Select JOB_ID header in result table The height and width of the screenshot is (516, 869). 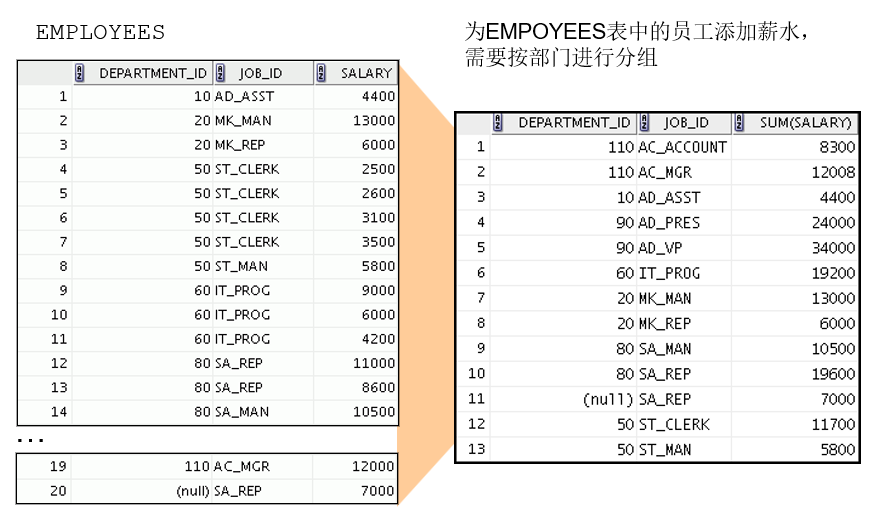tap(686, 122)
